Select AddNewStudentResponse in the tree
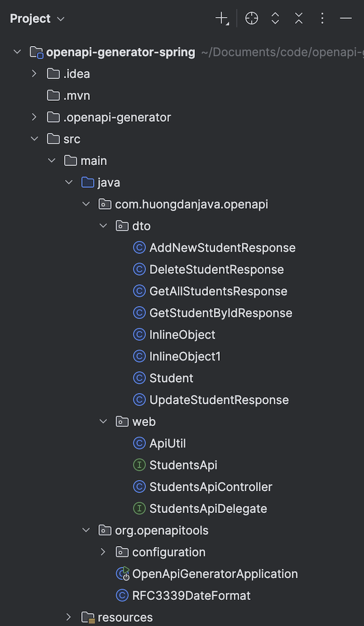364x626 pixels. tap(222, 248)
